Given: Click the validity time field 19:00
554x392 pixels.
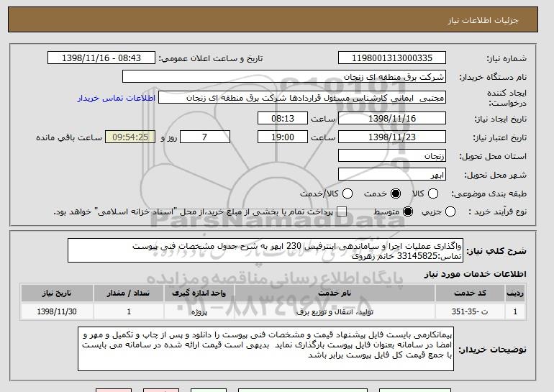Looking at the screenshot, I should pyautogui.click(x=283, y=137).
